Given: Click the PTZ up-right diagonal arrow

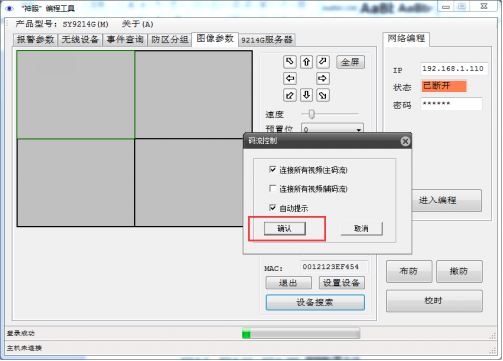Looking at the screenshot, I should pos(323,62).
